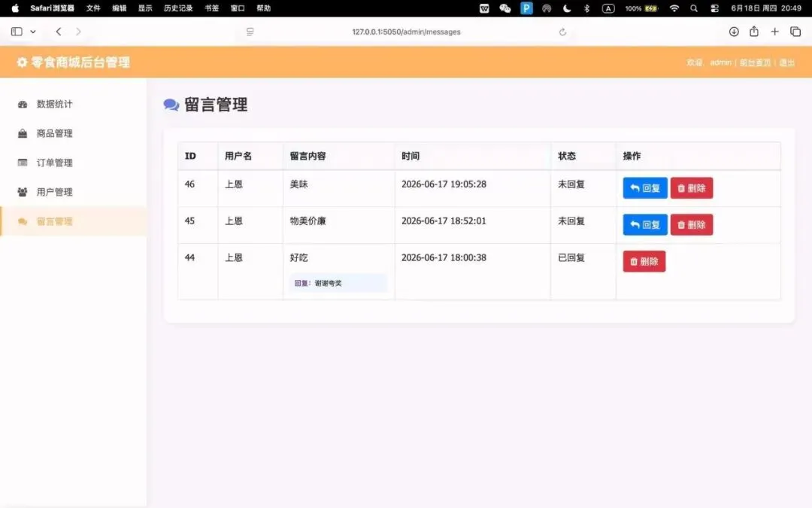
Task: Click the gear icon in header
Action: (x=22, y=62)
